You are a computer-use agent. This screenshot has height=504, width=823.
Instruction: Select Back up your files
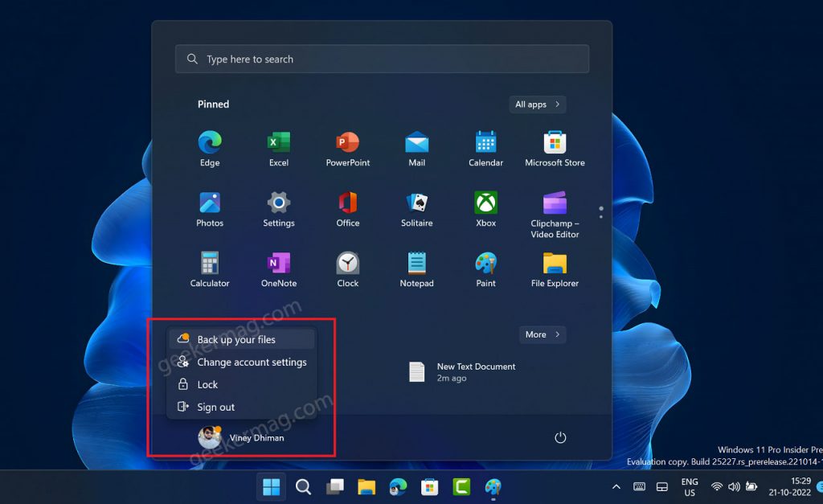tap(242, 340)
